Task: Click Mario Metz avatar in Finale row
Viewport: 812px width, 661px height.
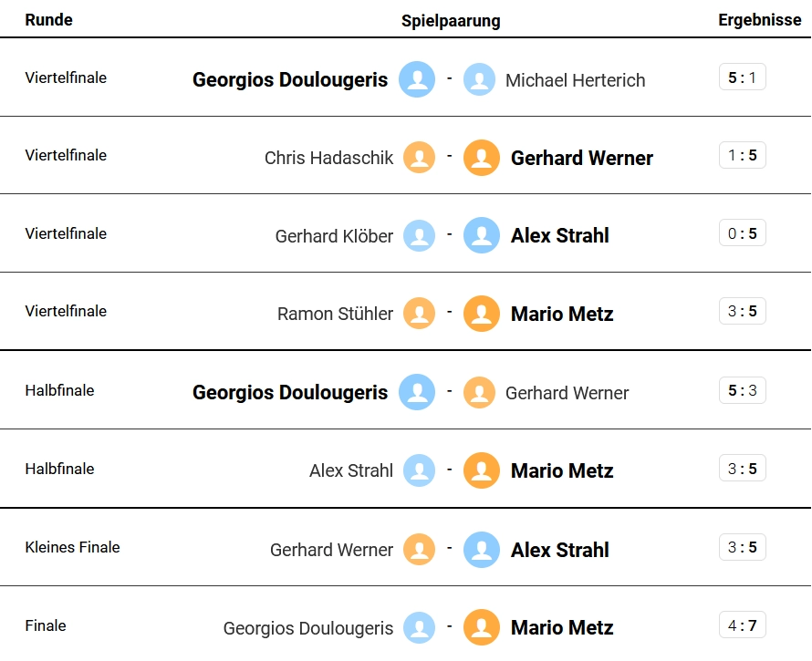Action: (482, 627)
